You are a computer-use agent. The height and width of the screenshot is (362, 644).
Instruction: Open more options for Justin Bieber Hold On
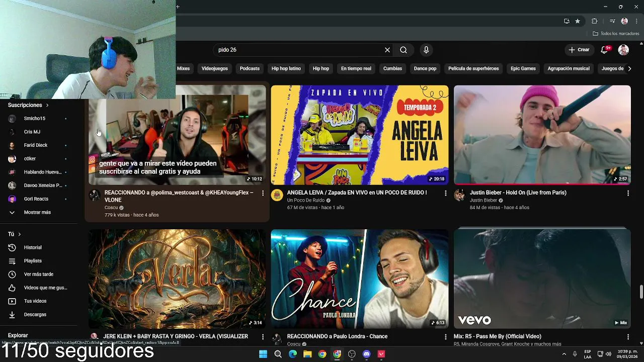(x=628, y=193)
